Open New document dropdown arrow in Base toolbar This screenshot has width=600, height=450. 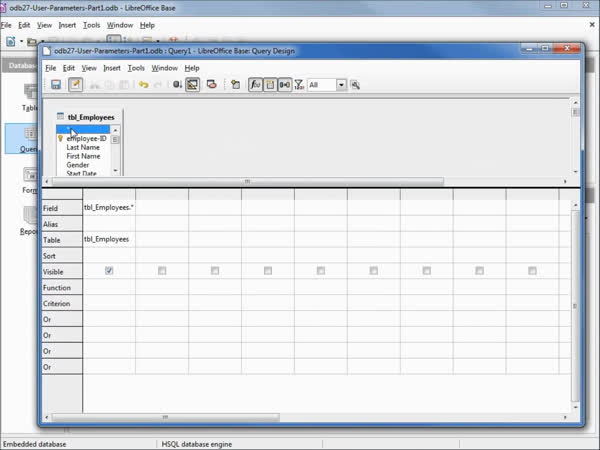point(21,41)
